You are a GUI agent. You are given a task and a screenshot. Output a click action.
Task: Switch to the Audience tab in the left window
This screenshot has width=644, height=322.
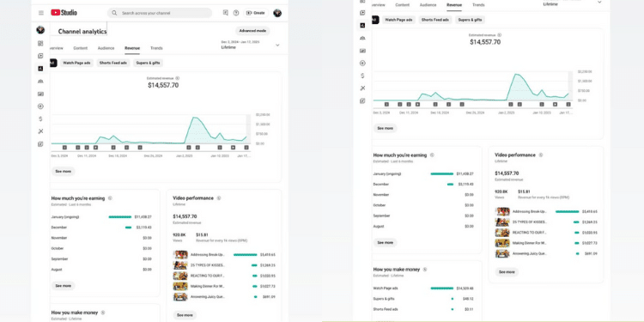(106, 48)
